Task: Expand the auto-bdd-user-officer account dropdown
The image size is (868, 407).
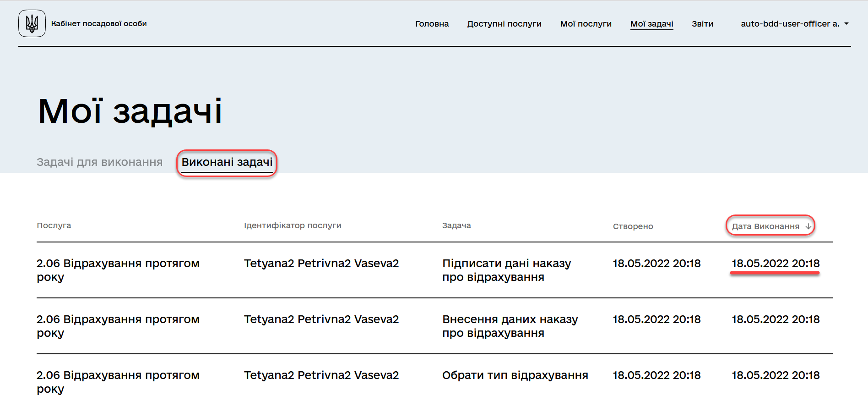Action: point(794,24)
